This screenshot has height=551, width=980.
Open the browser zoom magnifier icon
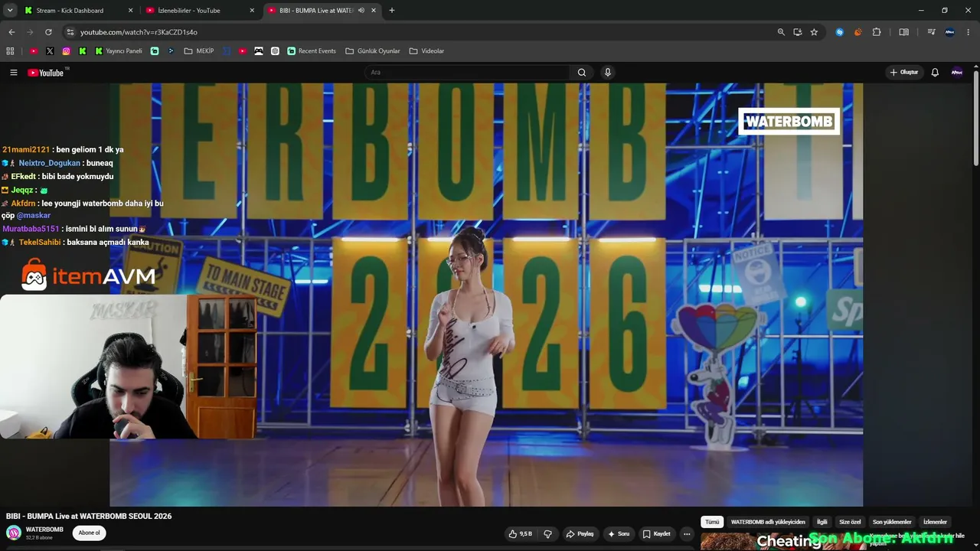[781, 32]
